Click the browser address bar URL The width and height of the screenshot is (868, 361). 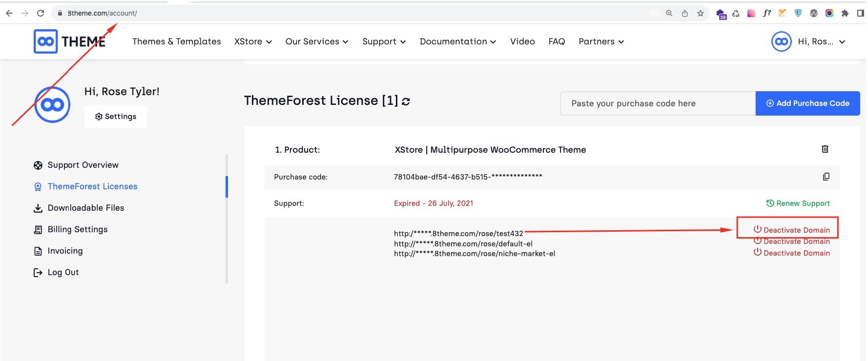pos(103,13)
